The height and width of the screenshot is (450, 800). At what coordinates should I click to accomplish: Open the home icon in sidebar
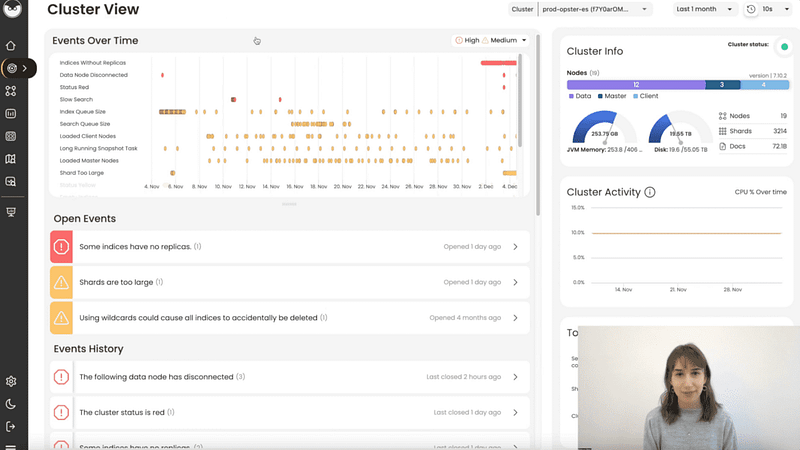pyautogui.click(x=11, y=46)
